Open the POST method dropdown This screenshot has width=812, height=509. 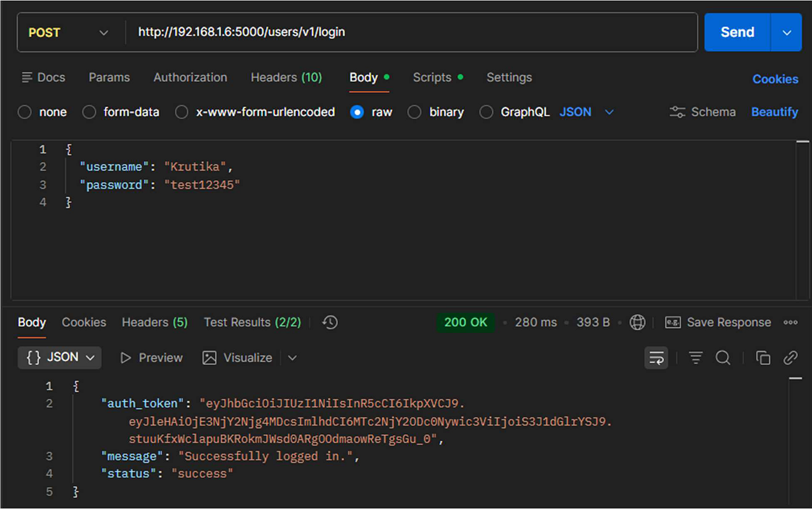point(68,32)
